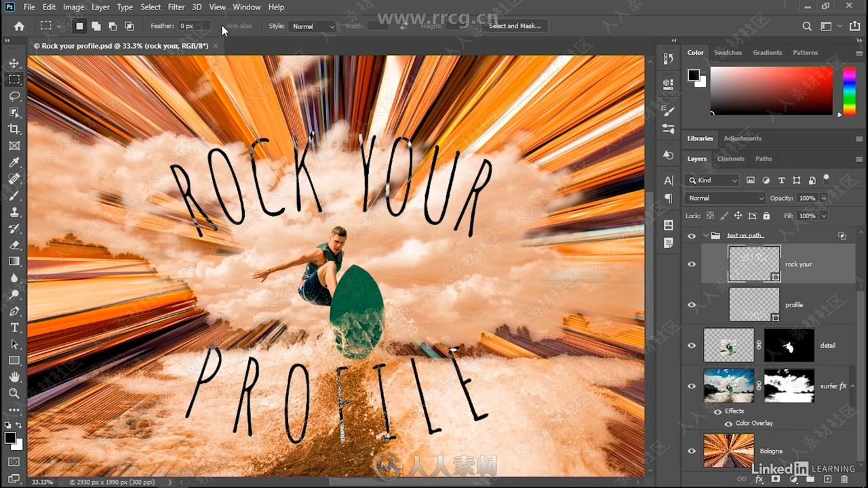
Task: Open the Kind filter dropdown
Action: point(712,180)
